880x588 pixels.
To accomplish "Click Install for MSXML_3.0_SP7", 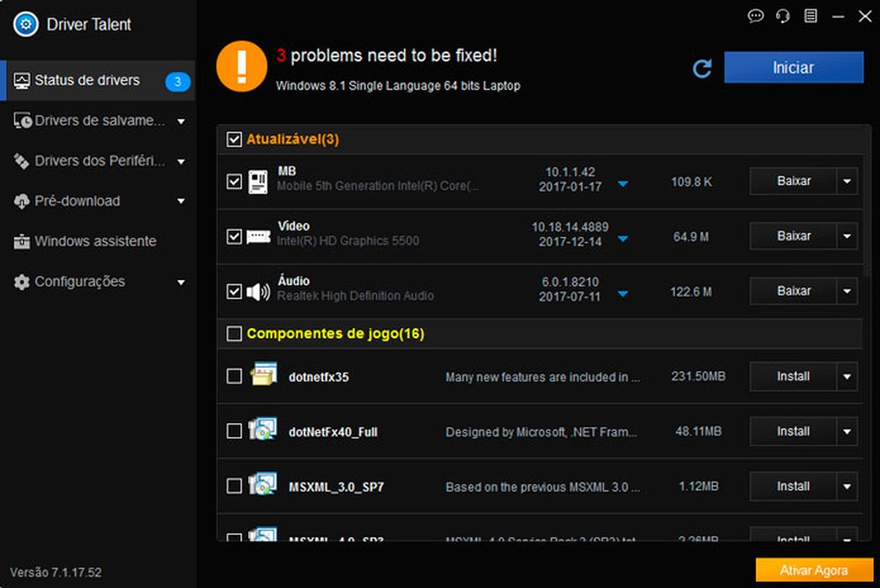I will click(x=793, y=486).
